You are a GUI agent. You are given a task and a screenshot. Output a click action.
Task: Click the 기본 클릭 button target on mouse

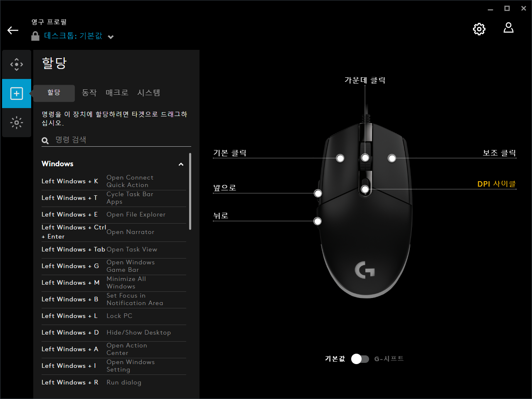(x=340, y=158)
